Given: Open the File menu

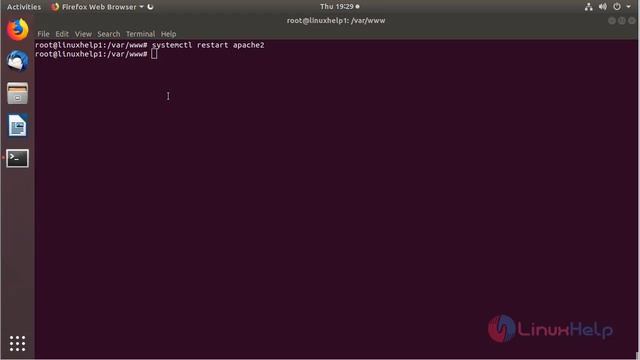Looking at the screenshot, I should click(x=43, y=34).
